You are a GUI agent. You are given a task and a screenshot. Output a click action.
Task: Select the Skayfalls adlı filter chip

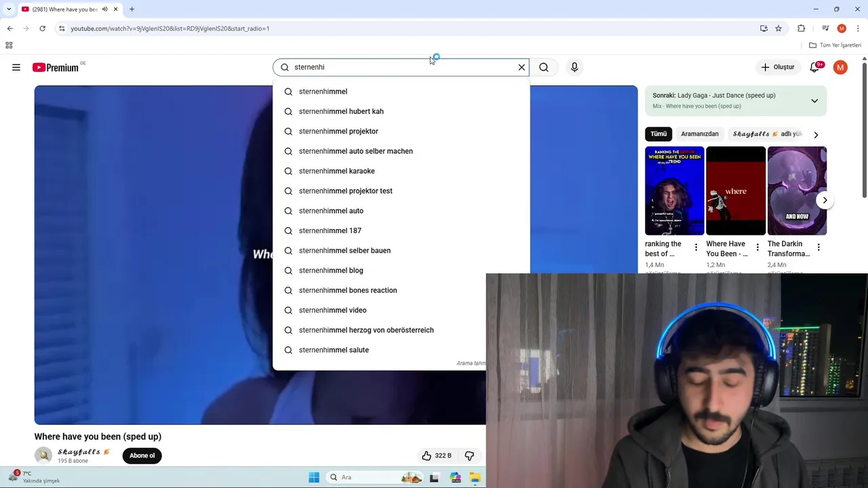click(x=767, y=134)
